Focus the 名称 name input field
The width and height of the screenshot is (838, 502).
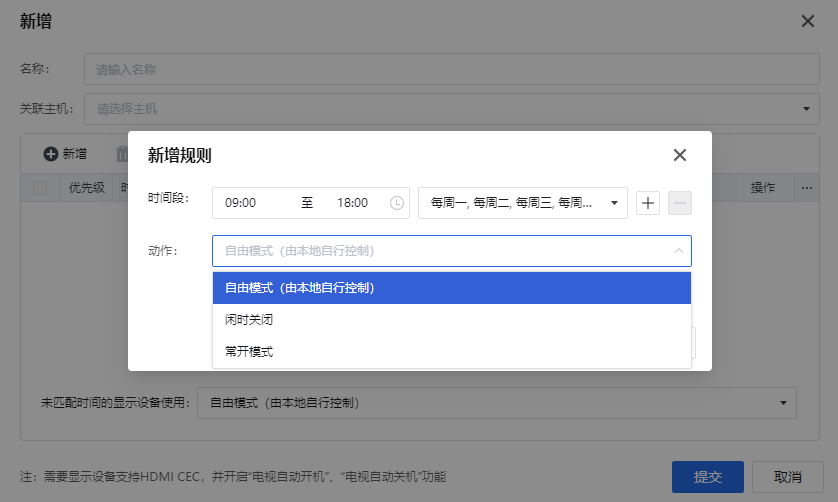click(450, 70)
